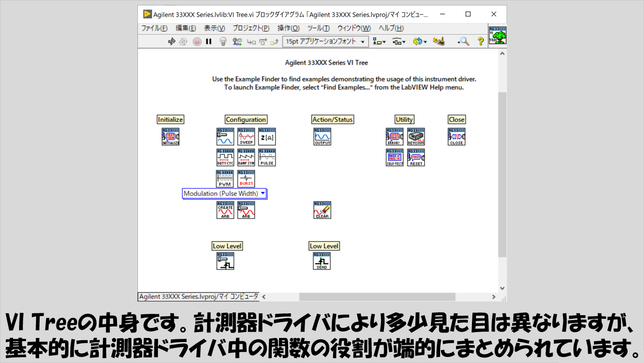Toggle retain wire values button
Viewport: 644px width, 363px height.
237,41
